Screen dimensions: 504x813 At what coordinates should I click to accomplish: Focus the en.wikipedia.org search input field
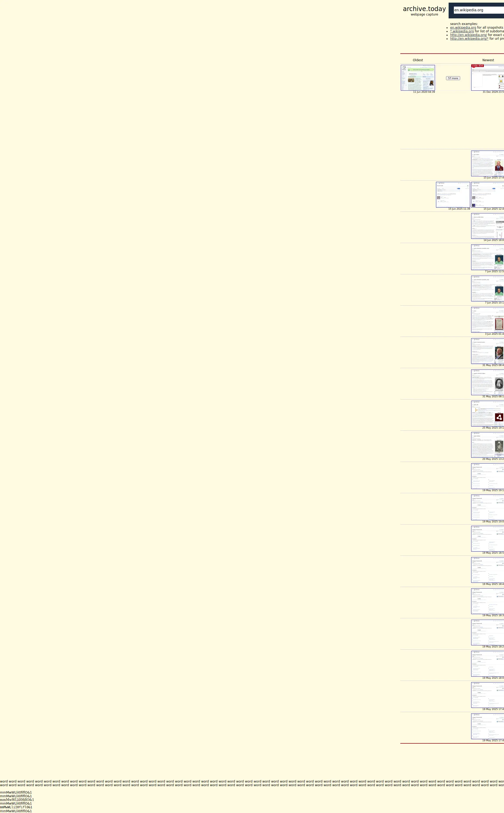tap(478, 10)
